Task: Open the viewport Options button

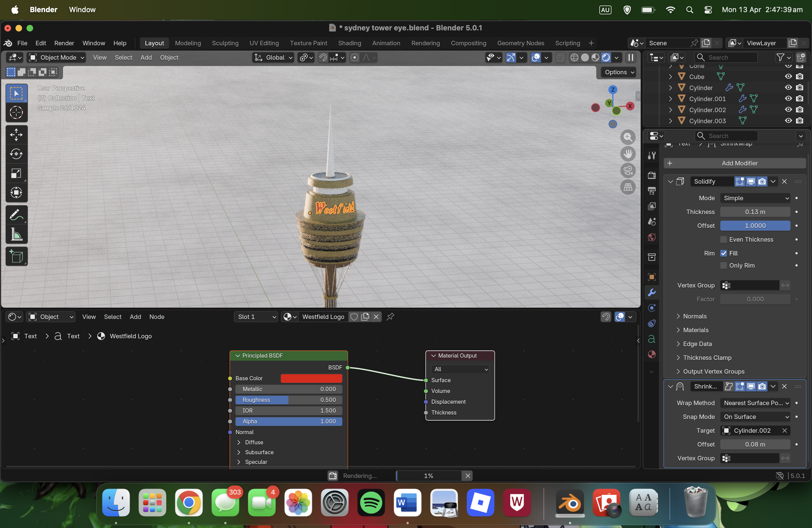Action: click(619, 72)
